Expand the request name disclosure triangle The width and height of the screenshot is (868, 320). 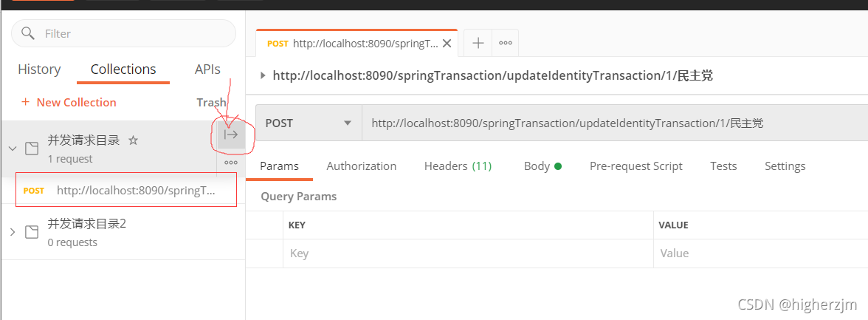263,76
